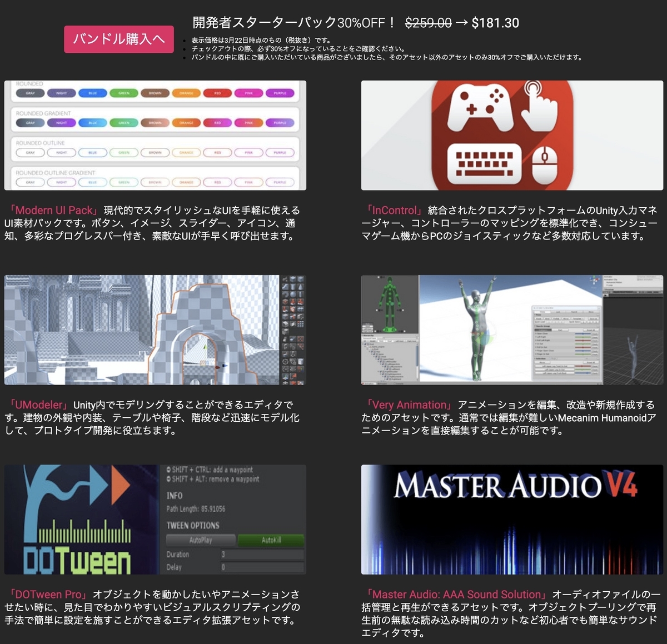Select the DOTween logo thumbnail
This screenshot has width=667, height=644.
coord(155,520)
